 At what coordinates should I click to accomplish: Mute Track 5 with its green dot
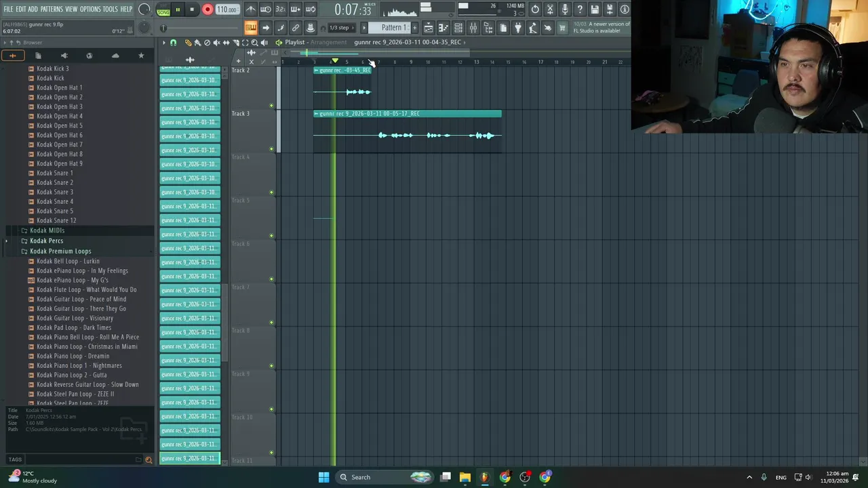tap(271, 236)
